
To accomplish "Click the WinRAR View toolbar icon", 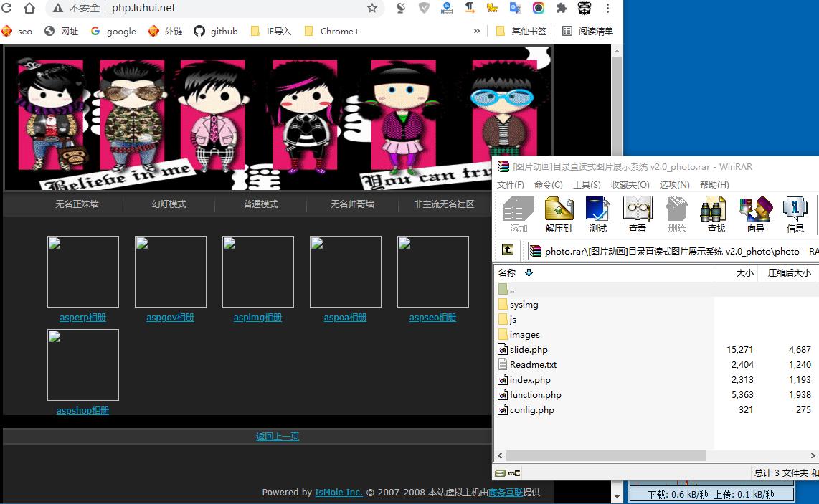I will (x=638, y=209).
